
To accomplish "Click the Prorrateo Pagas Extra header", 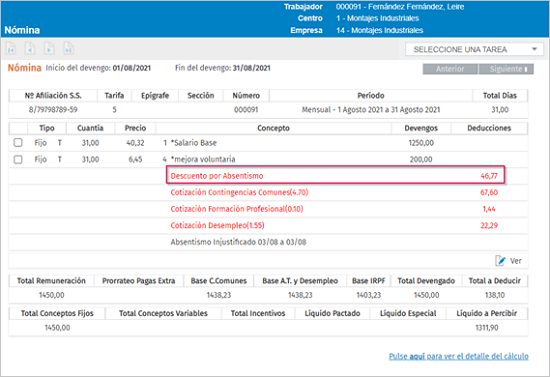I will point(139,281).
